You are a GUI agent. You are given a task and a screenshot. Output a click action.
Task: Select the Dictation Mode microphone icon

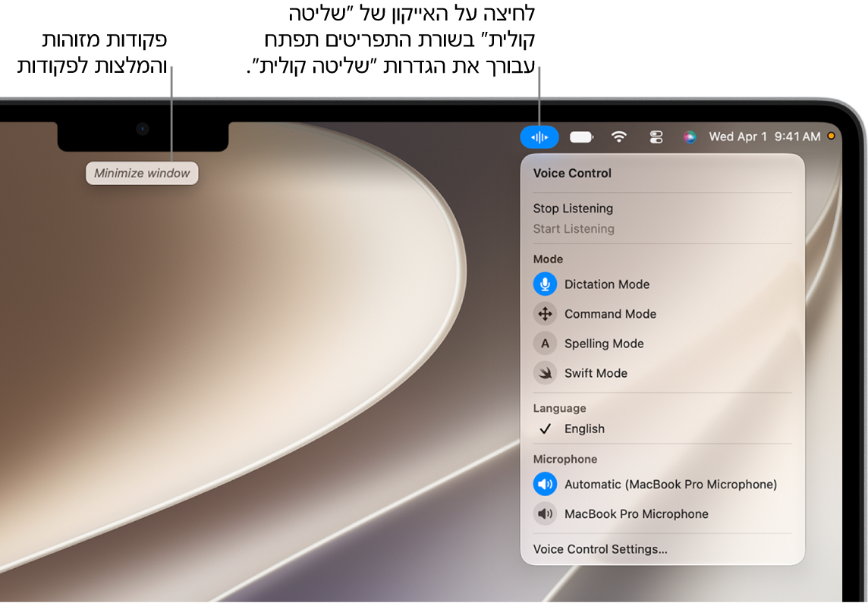coord(546,284)
